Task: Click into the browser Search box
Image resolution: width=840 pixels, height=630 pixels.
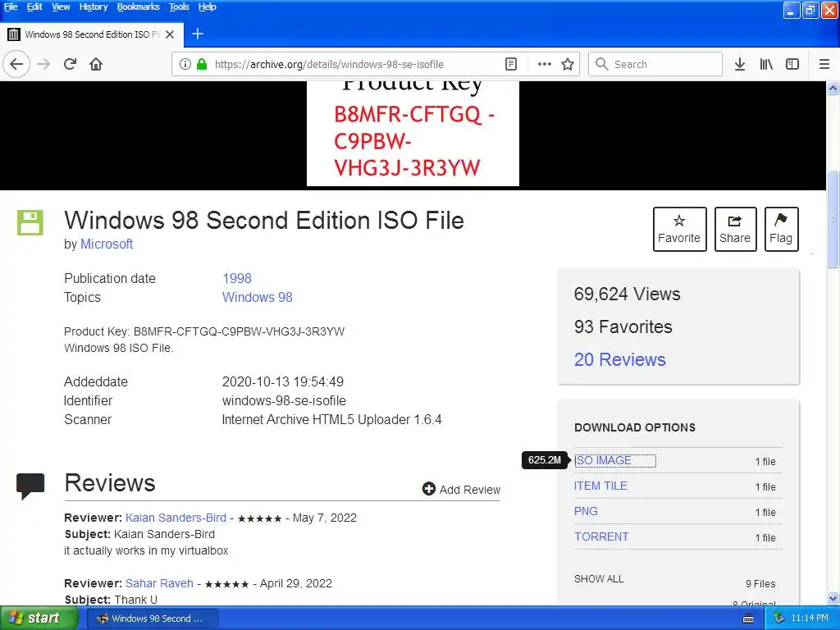Action: click(x=655, y=64)
